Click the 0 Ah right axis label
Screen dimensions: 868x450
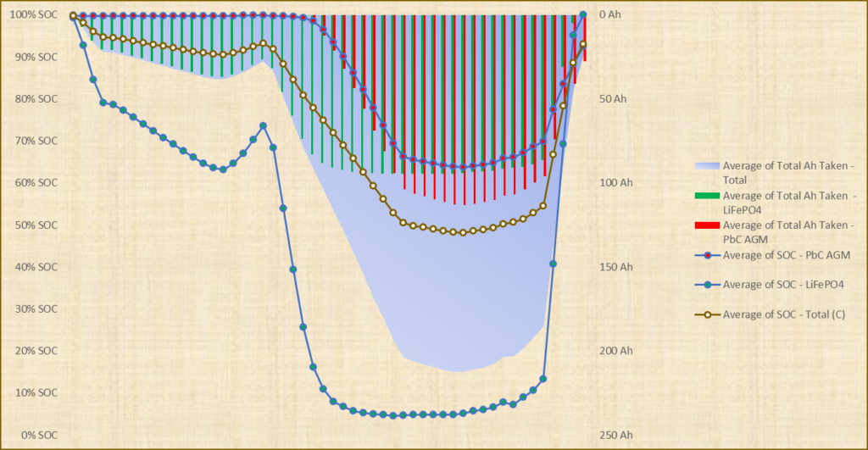tap(611, 15)
